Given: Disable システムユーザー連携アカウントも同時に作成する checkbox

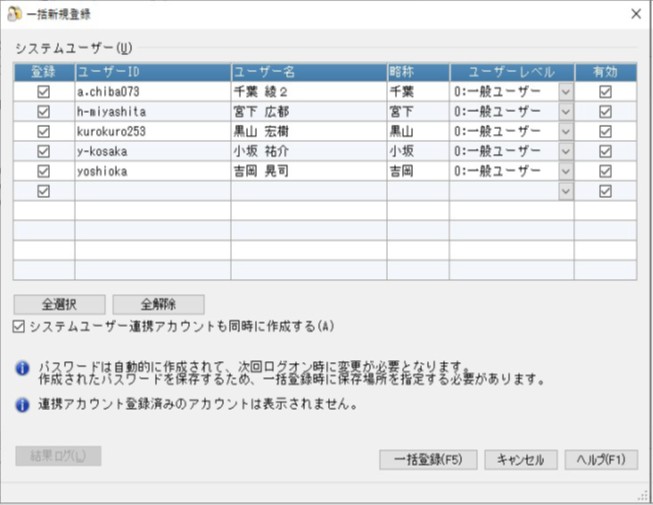Looking at the screenshot, I should point(20,326).
